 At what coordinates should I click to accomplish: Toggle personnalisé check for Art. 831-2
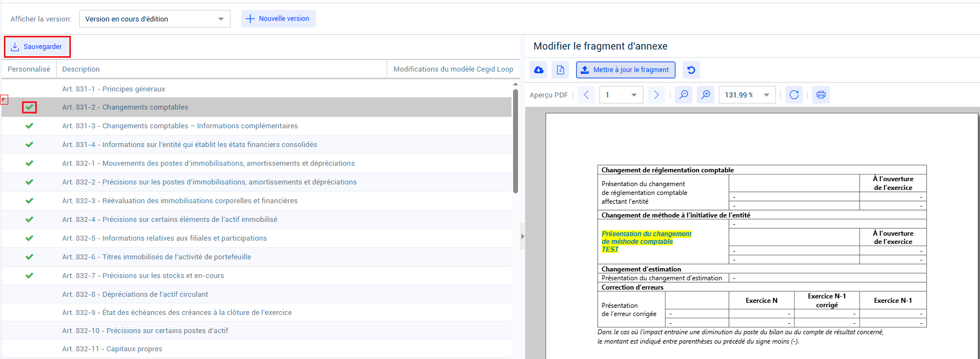click(x=30, y=107)
